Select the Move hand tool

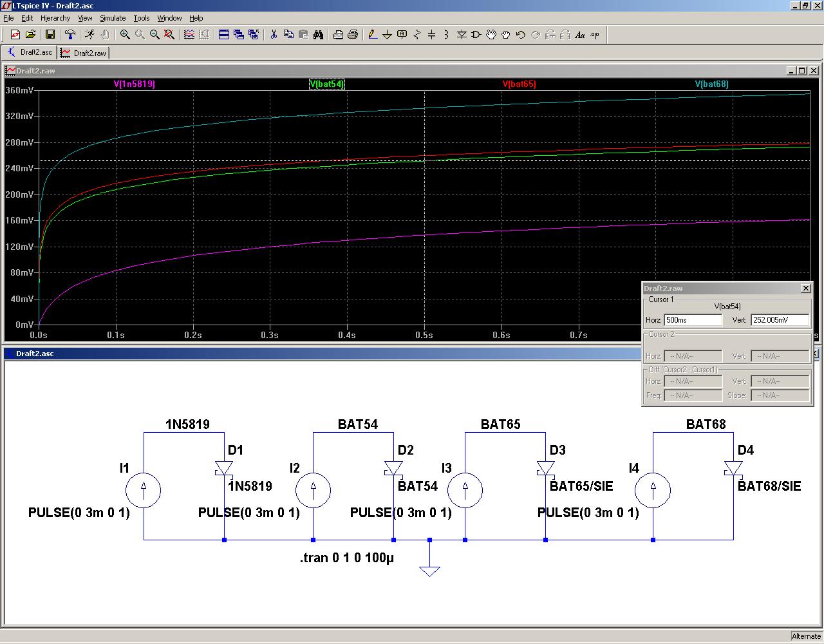[x=491, y=35]
